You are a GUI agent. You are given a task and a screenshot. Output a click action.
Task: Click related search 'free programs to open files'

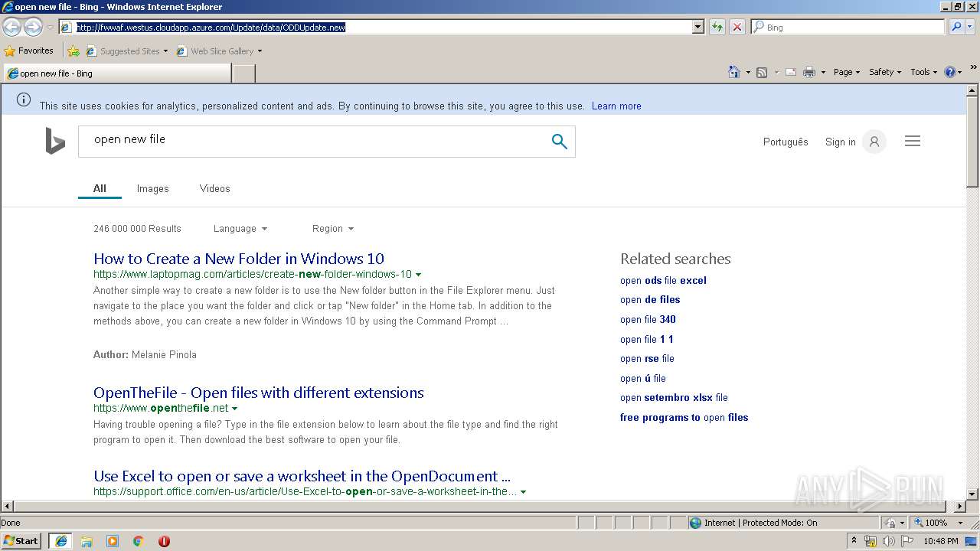coord(684,418)
